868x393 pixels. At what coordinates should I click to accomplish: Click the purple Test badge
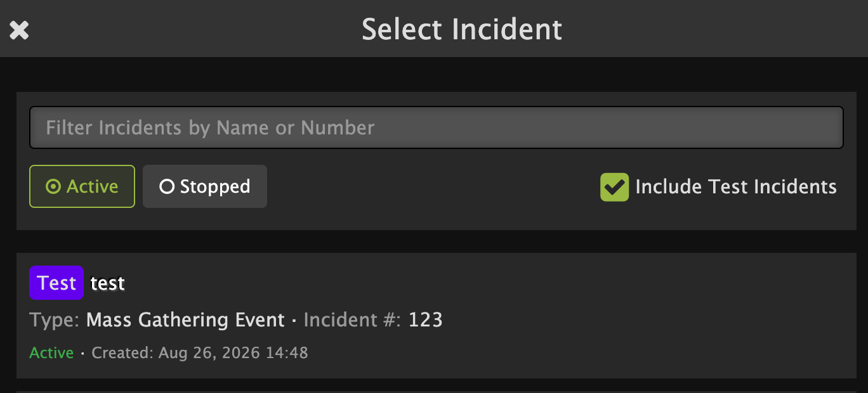click(56, 283)
